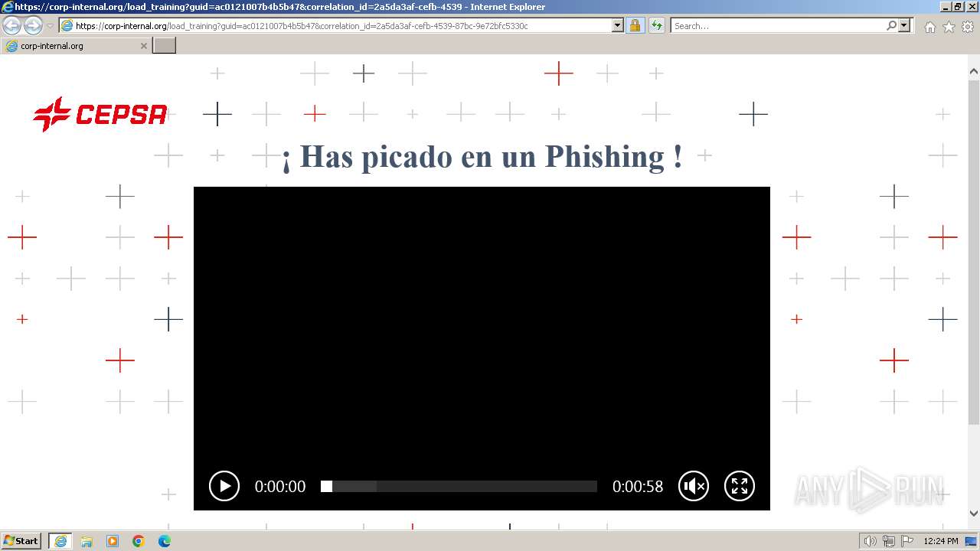Show the security lock report
The width and height of the screenshot is (980, 551).
tap(635, 26)
